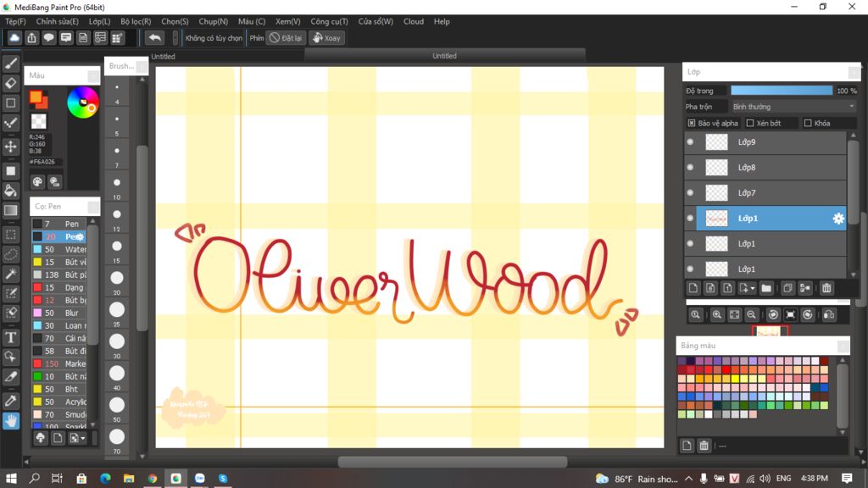Click the duplicate layer icon

(x=787, y=288)
